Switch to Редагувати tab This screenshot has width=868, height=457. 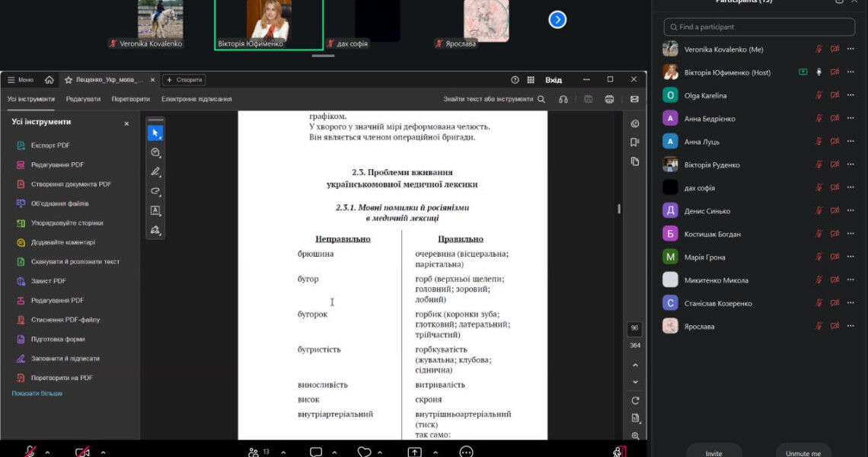pyautogui.click(x=83, y=99)
